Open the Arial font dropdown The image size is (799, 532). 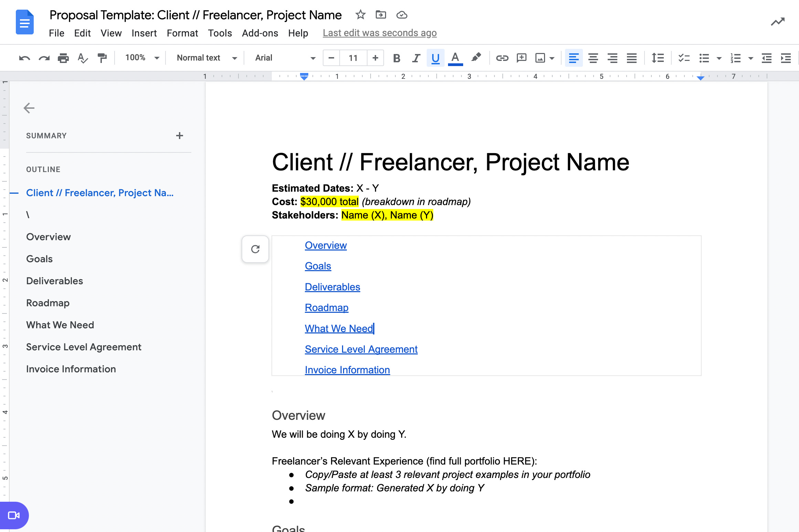click(x=285, y=58)
